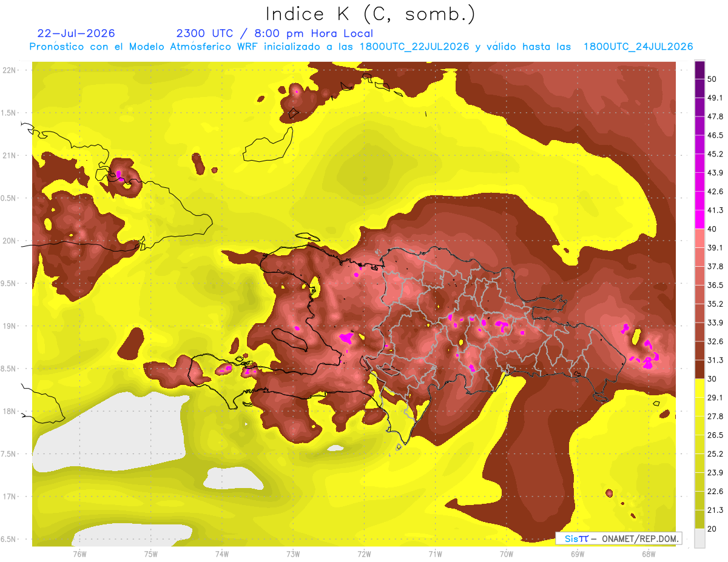Screen dimensions: 728x562
Task: Select the '74W' longitude axis label
Action: point(221,554)
